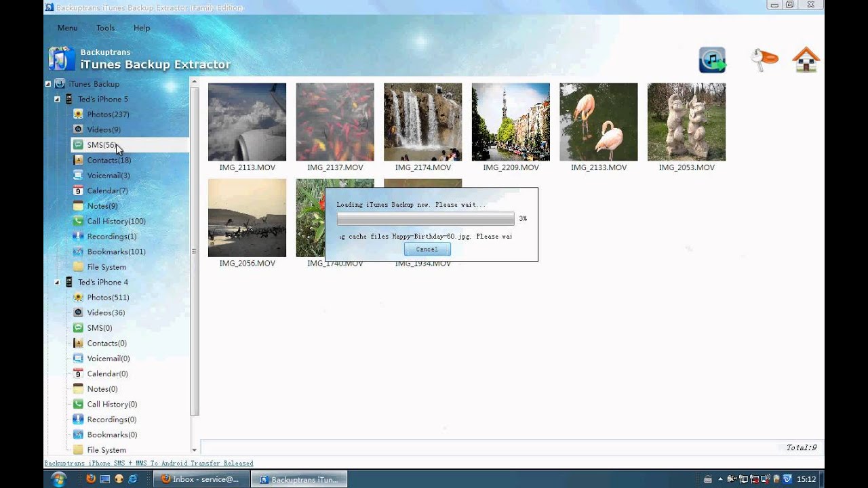868x488 pixels.
Task: Launch Firefox from taskbar quick launch
Action: 91,479
